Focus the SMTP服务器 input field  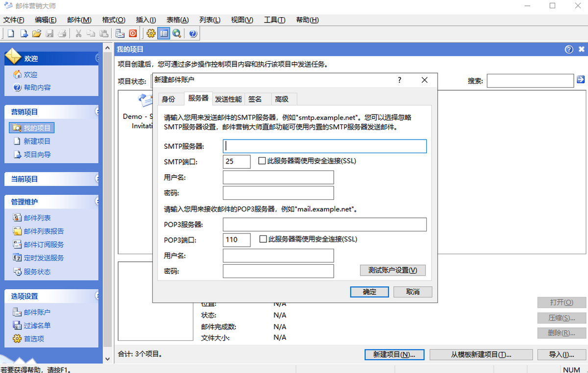coord(325,146)
